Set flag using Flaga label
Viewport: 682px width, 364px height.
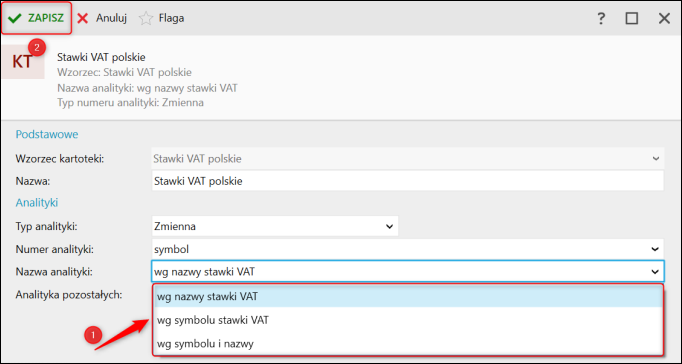(x=171, y=18)
